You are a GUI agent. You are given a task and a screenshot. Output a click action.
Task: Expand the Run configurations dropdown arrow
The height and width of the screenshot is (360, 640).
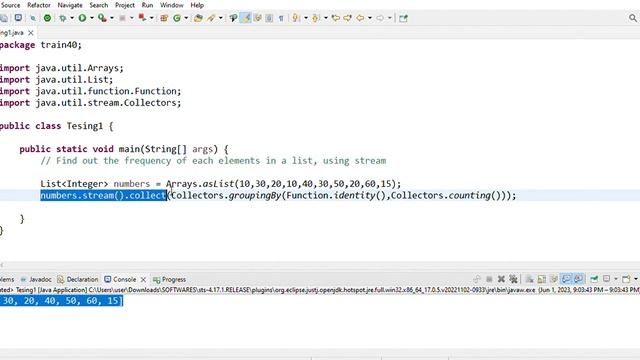point(92,18)
